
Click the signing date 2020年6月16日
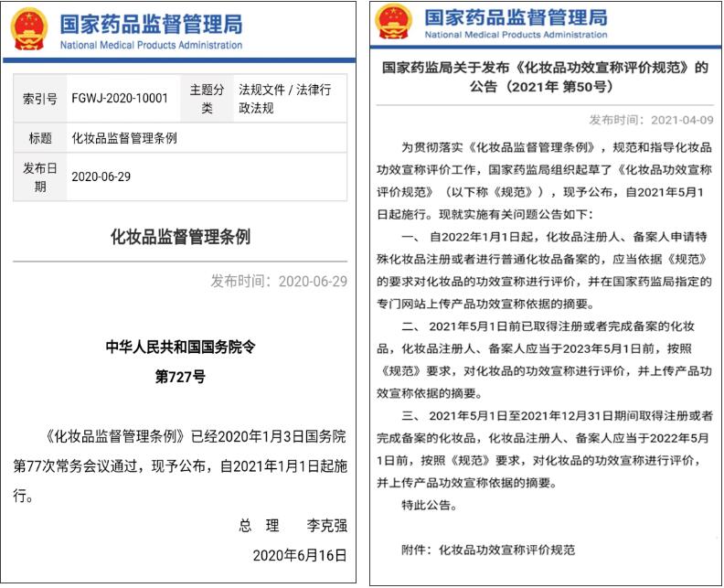(299, 555)
